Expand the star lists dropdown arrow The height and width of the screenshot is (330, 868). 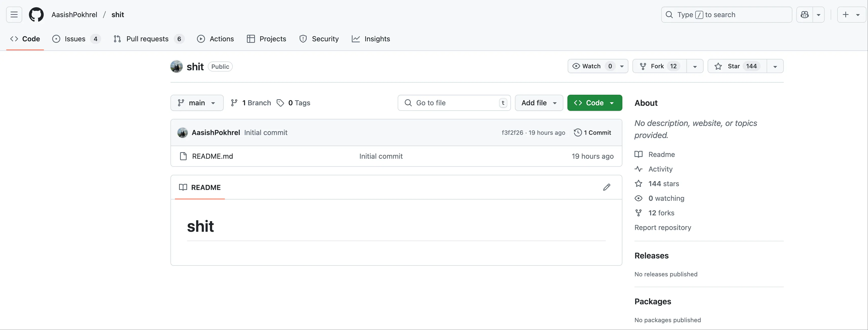click(775, 66)
